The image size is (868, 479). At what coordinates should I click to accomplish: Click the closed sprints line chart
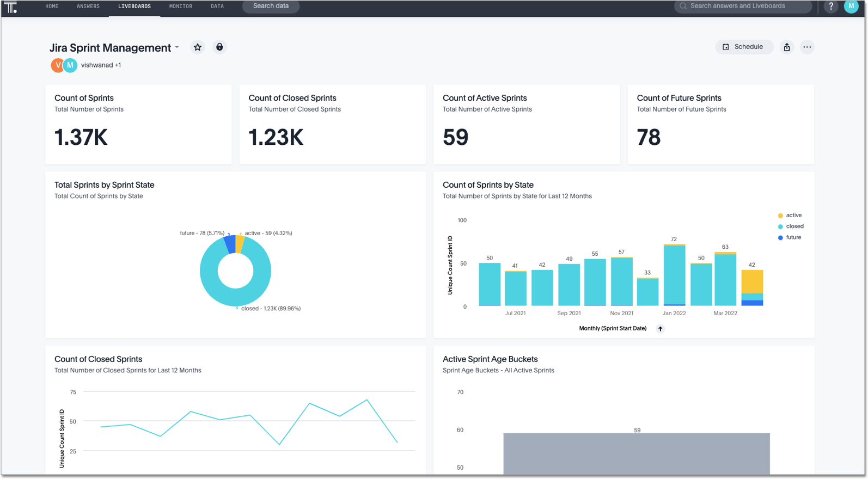coord(249,422)
